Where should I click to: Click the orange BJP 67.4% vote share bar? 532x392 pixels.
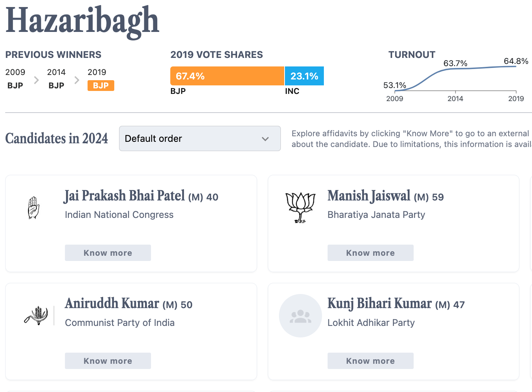tap(227, 76)
